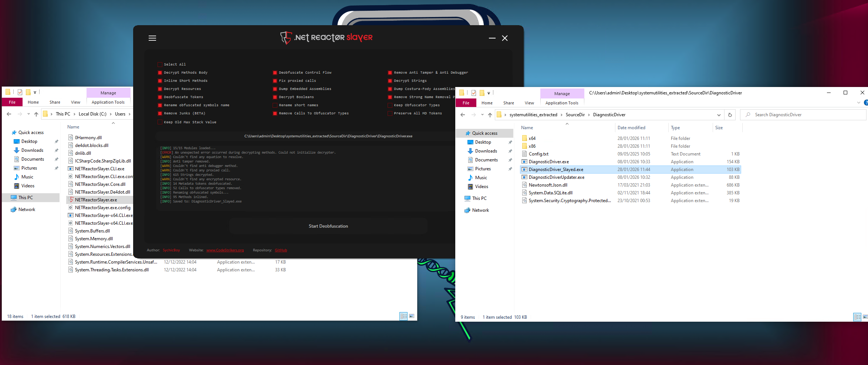Click input file path field in Reactor Slayer
This screenshot has width=868, height=365.
328,136
